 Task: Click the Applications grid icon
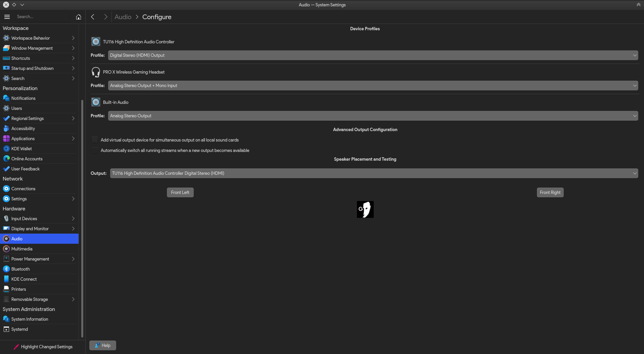[6, 139]
